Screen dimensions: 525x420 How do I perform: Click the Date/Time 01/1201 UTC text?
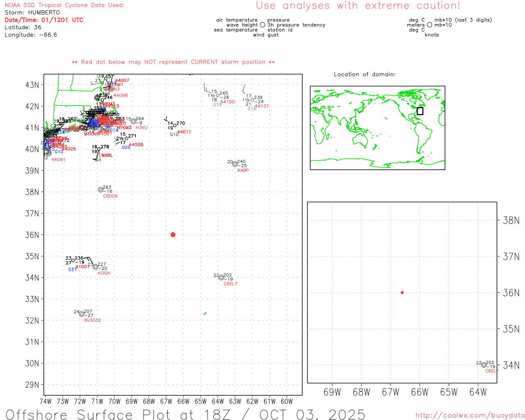(44, 20)
